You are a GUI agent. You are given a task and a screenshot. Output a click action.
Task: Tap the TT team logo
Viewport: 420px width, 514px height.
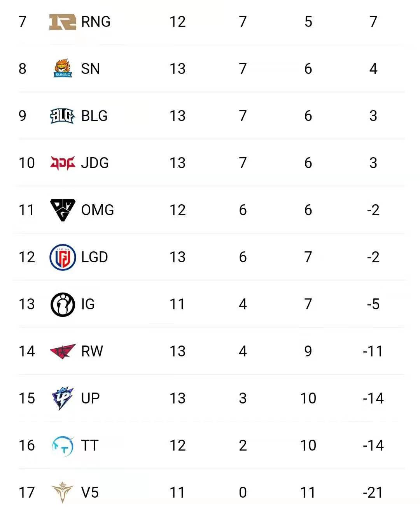62,446
